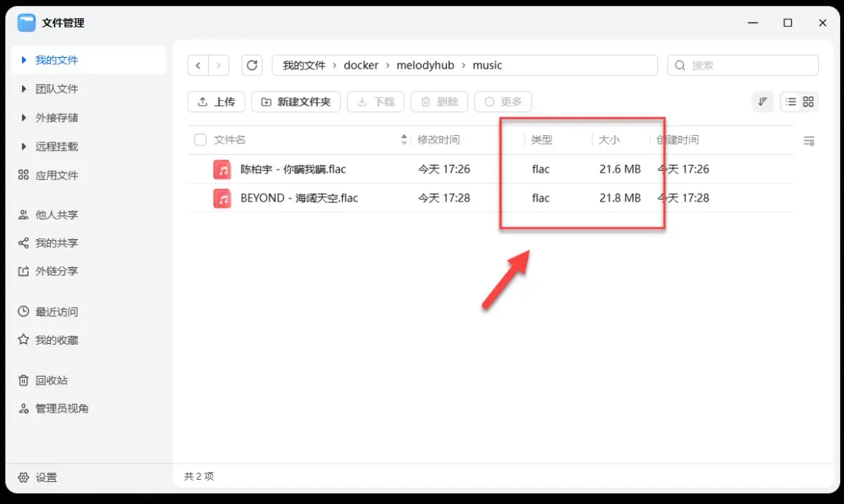The image size is (844, 504).
Task: Open 回收站 recycle bin in sidebar
Action: pyautogui.click(x=51, y=381)
